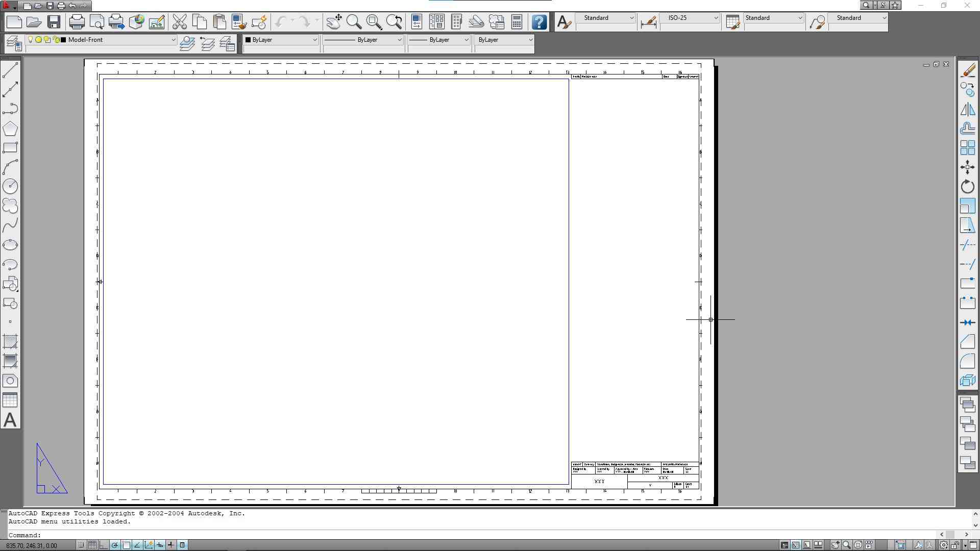This screenshot has height=551, width=980.
Task: Select the Polygon drawing tool
Action: coord(10,129)
